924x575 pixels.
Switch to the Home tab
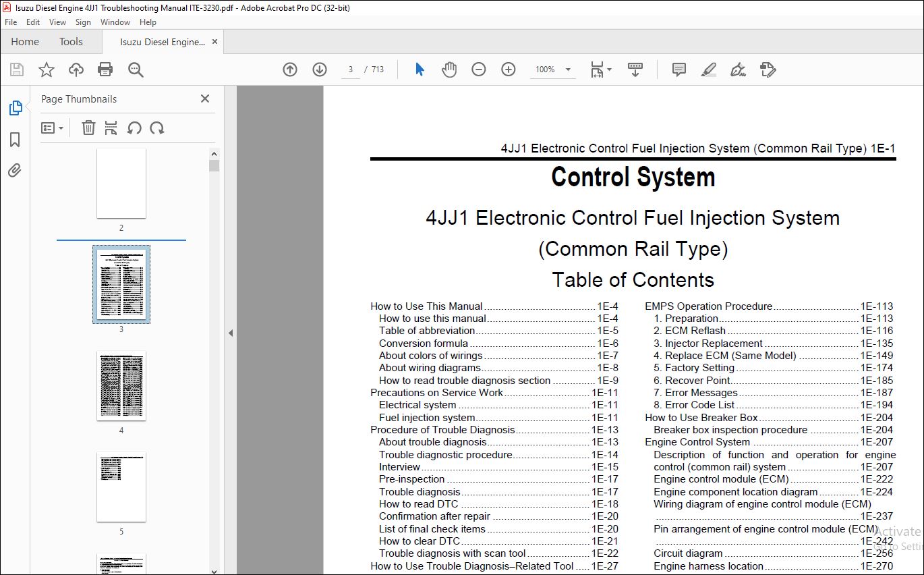click(x=25, y=42)
